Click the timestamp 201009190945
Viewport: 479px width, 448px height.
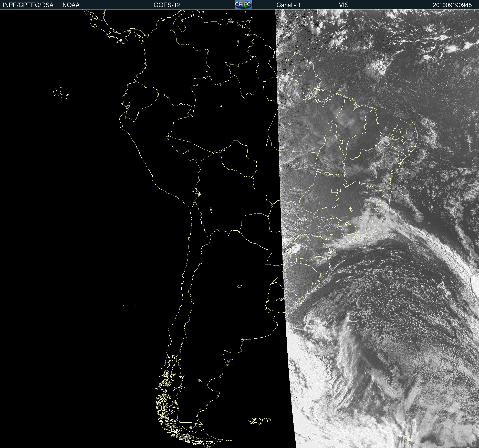point(452,5)
